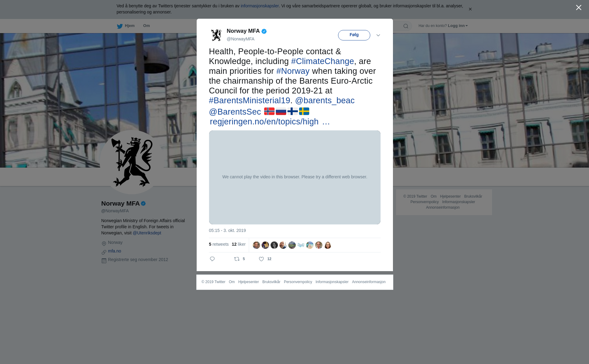Open the regjeringen.no/en/topics/high link
The height and width of the screenshot is (364, 589).
coord(264,122)
